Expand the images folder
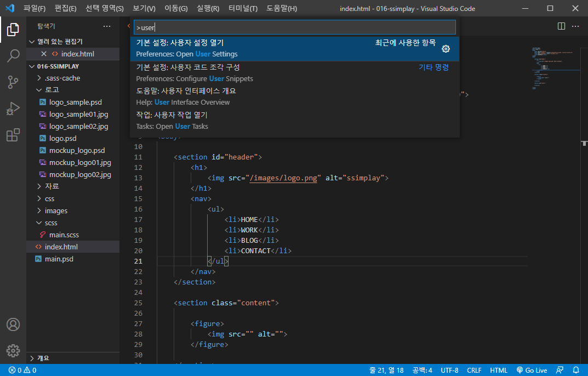Viewport: 588px width, 376px height. pyautogui.click(x=73, y=210)
